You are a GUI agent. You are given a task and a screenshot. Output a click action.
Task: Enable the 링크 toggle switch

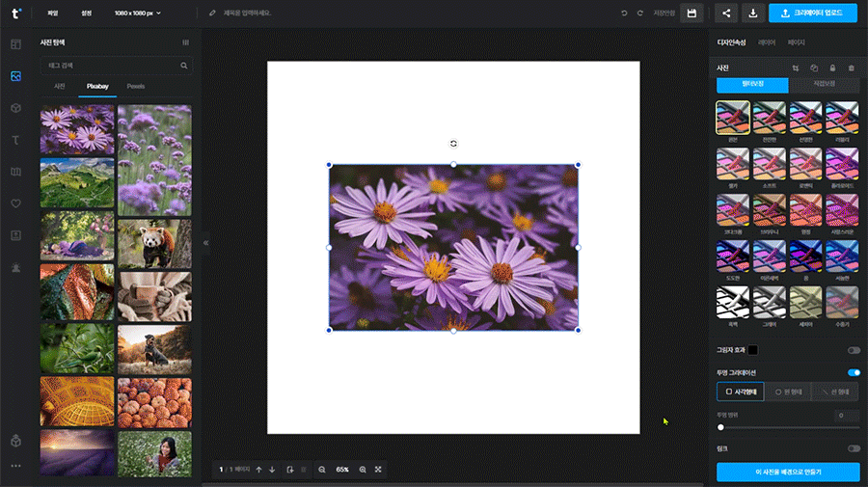point(854,448)
